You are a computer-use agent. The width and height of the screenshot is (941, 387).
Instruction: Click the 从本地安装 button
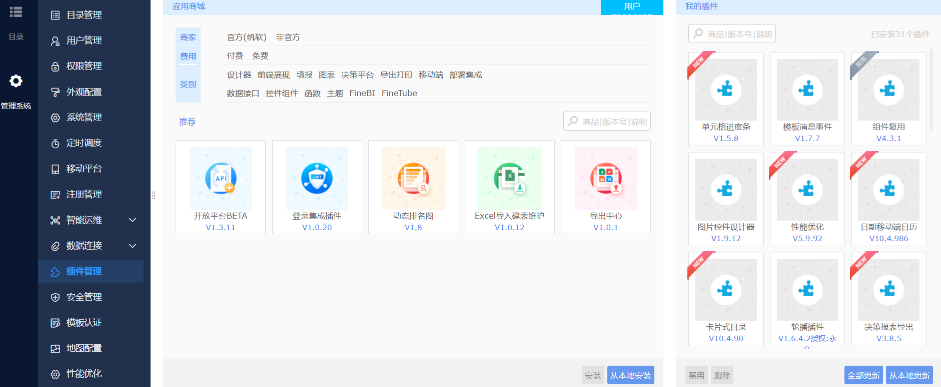630,376
